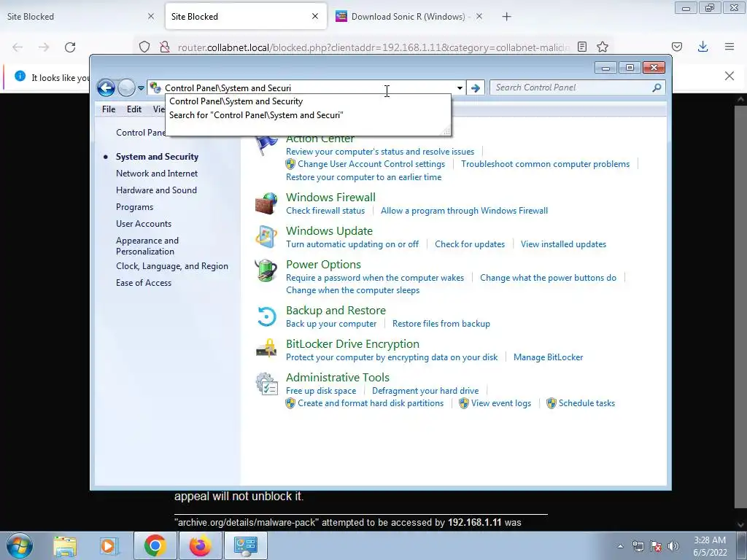Click Check firewall status link
The width and height of the screenshot is (747, 560).
(325, 211)
